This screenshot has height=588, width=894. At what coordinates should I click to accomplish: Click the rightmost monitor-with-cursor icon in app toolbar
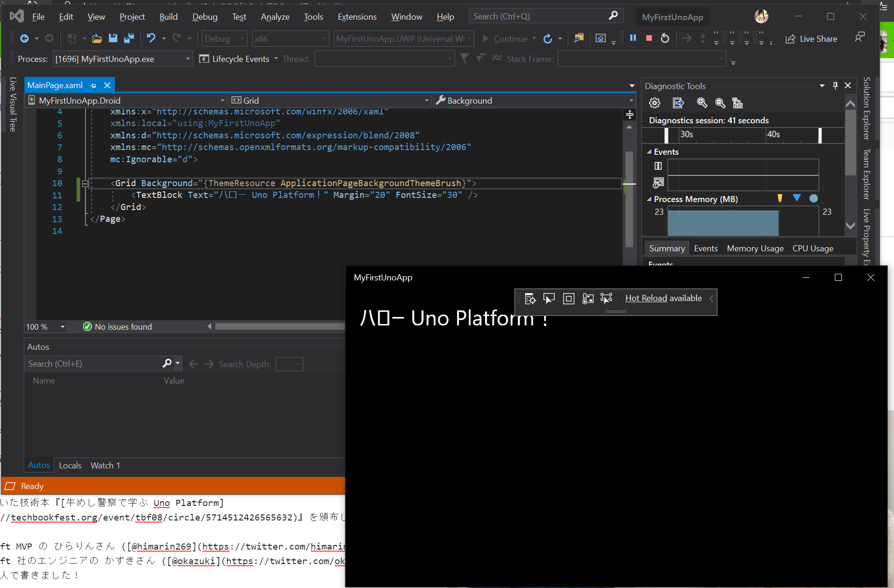(x=606, y=299)
